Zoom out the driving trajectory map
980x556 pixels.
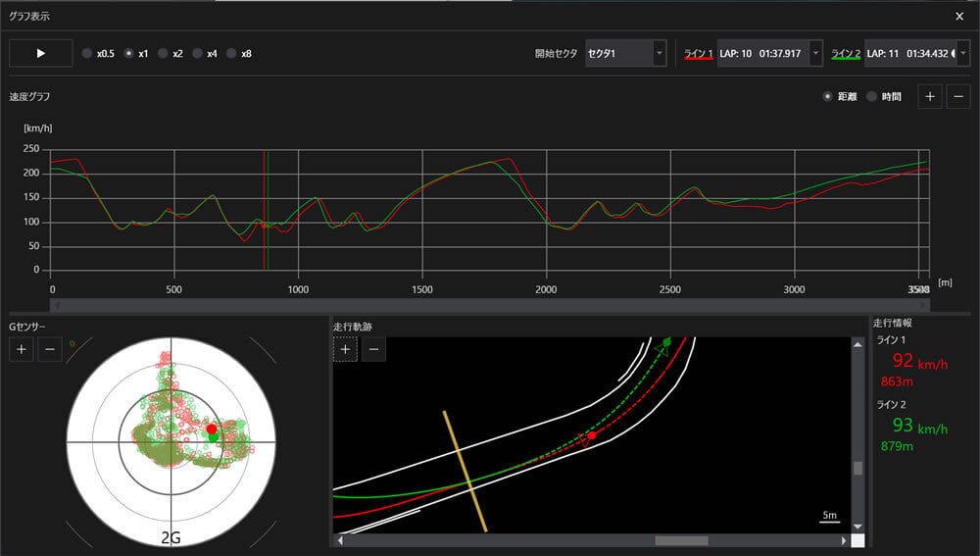[373, 349]
